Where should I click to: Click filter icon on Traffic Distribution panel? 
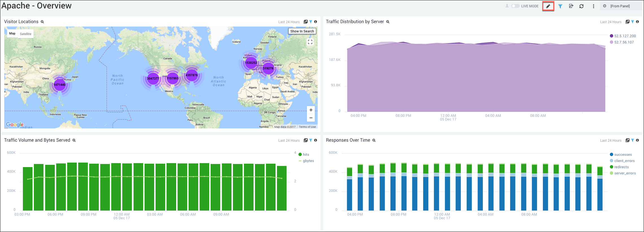click(632, 22)
